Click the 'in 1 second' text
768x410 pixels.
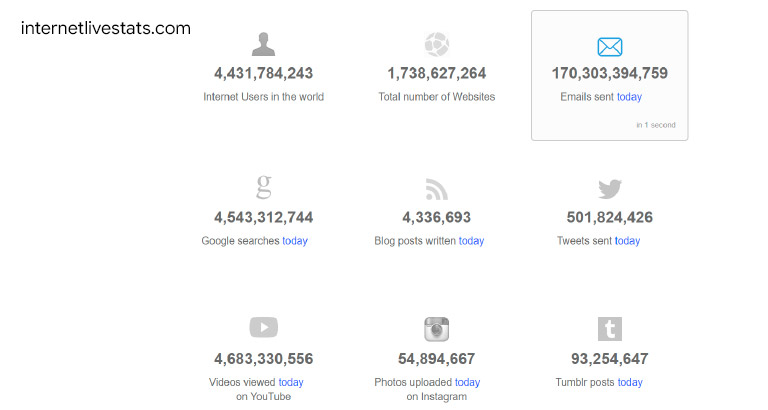pos(656,125)
